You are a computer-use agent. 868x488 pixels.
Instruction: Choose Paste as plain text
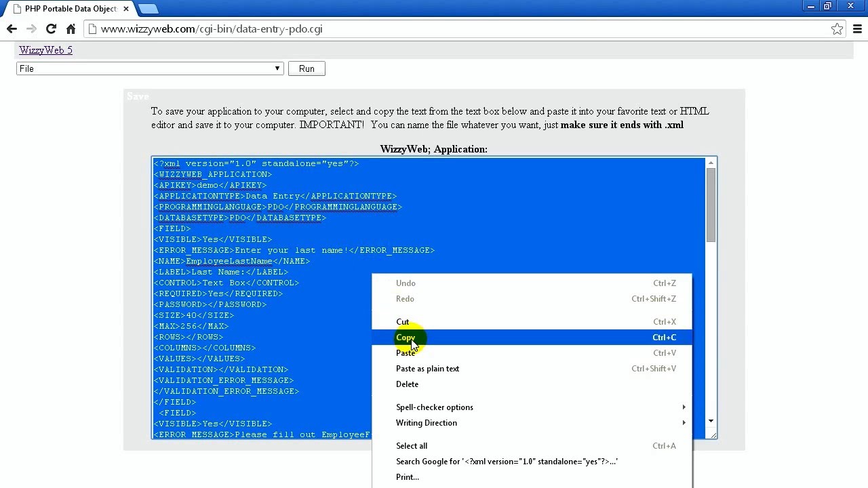[x=532, y=369]
